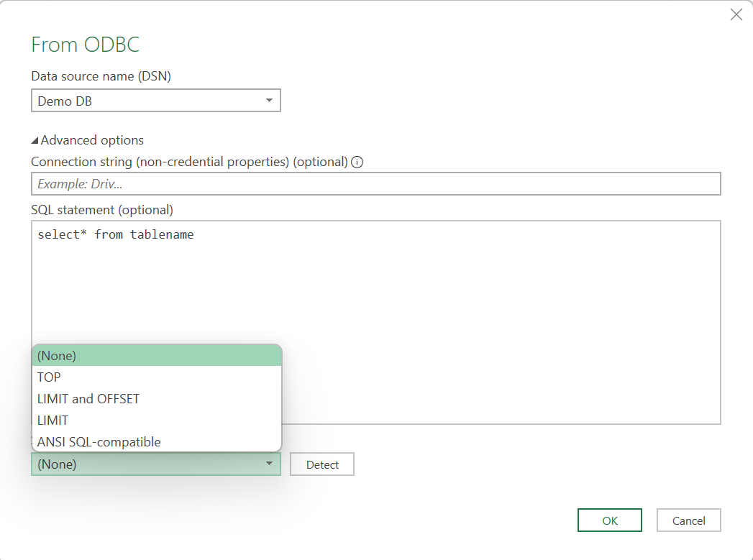Select the highlighted (None) list option

pos(156,355)
